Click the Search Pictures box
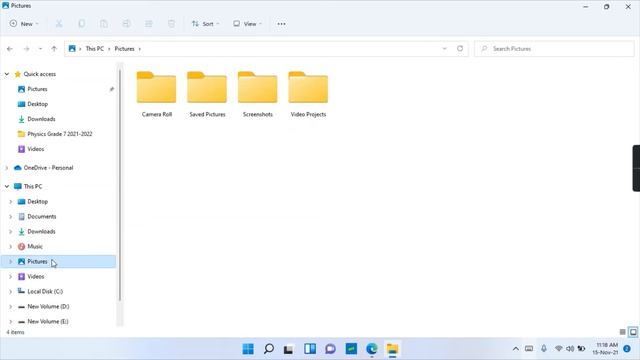The height and width of the screenshot is (360, 640). pyautogui.click(x=554, y=49)
